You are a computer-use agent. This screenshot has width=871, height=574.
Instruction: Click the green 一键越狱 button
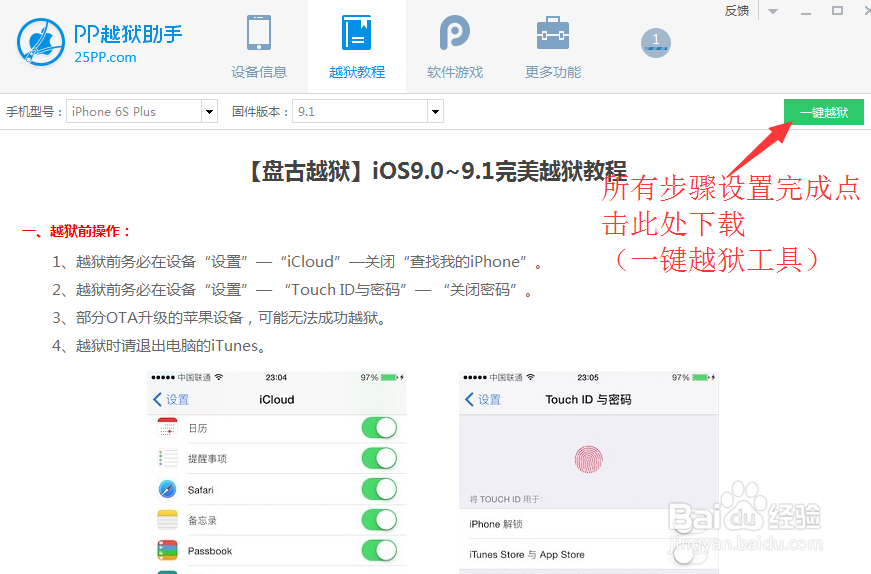point(824,112)
